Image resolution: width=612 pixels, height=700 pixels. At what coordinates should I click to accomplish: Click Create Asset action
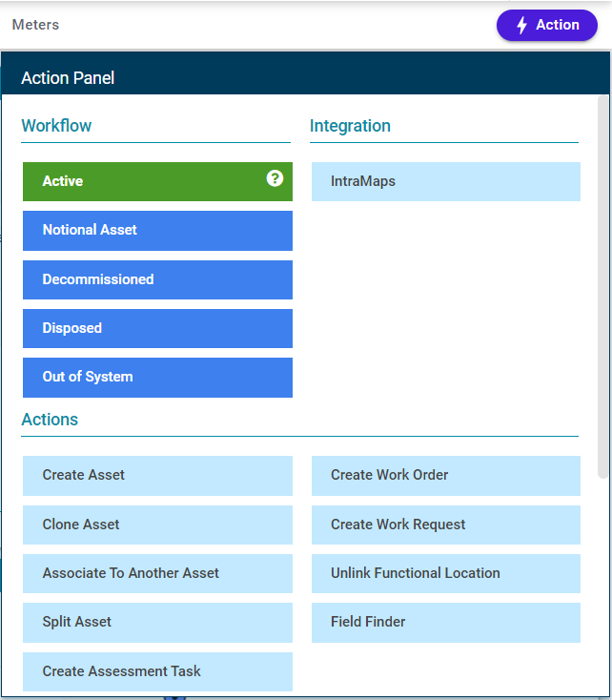click(157, 476)
